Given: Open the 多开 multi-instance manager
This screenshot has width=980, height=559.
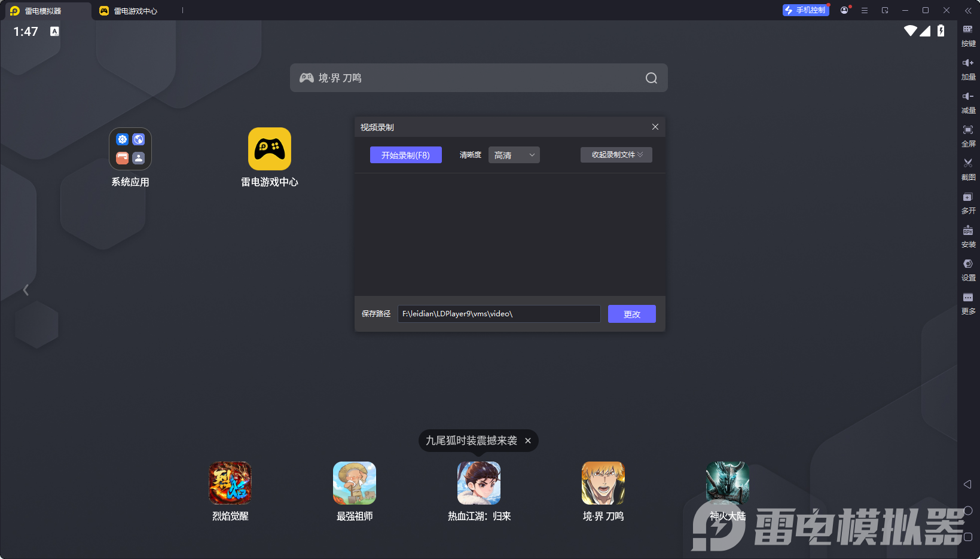Looking at the screenshot, I should click(968, 203).
